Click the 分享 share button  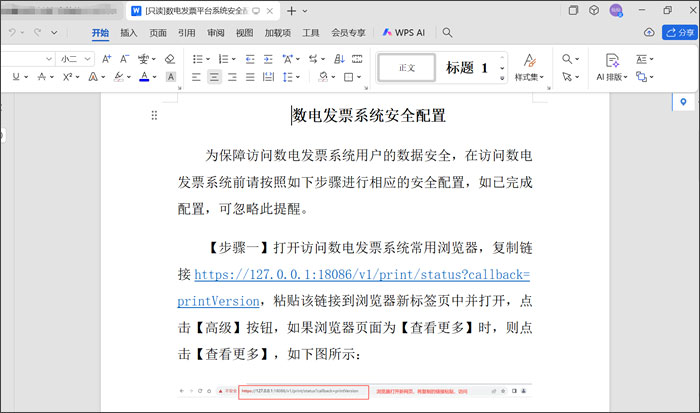[x=678, y=33]
